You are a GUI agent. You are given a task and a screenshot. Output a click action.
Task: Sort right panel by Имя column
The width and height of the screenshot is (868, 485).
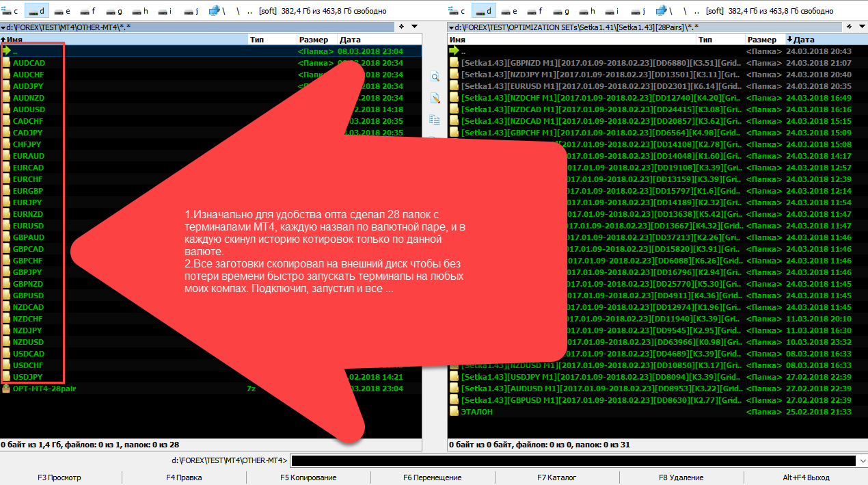pos(571,40)
